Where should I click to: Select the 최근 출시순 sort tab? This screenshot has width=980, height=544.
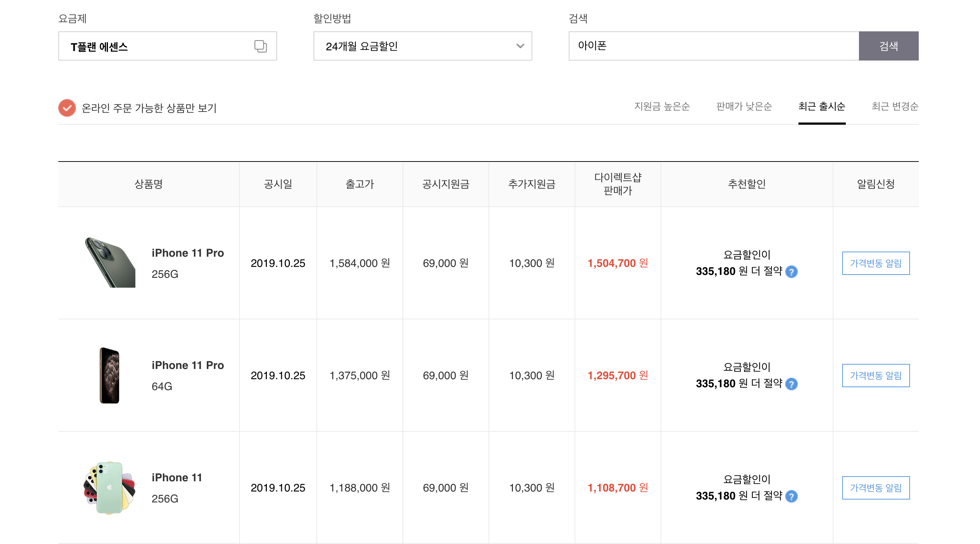coord(821,106)
